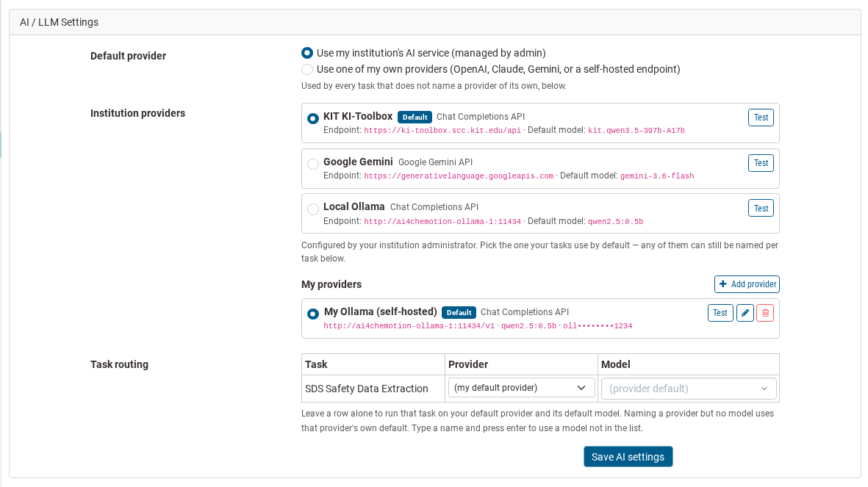
Task: Test the My Ollama self-hosted provider
Action: click(x=720, y=313)
